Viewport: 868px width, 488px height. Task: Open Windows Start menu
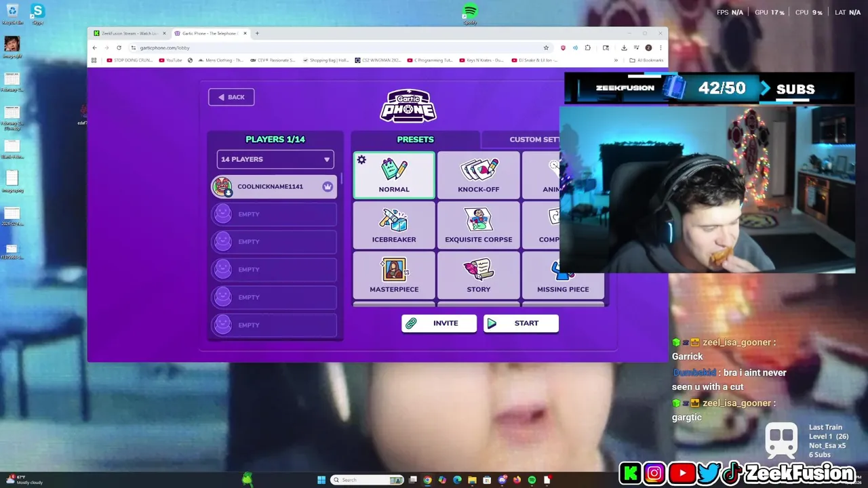[x=321, y=480]
